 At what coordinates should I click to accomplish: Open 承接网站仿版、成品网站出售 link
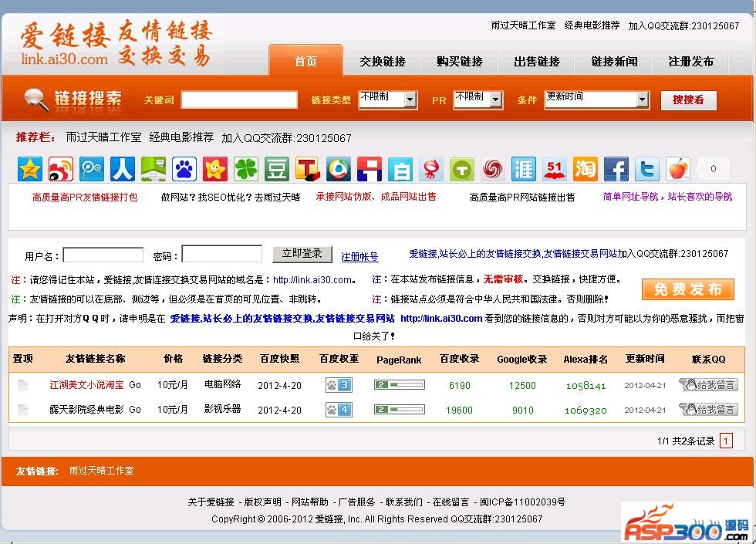(x=376, y=197)
